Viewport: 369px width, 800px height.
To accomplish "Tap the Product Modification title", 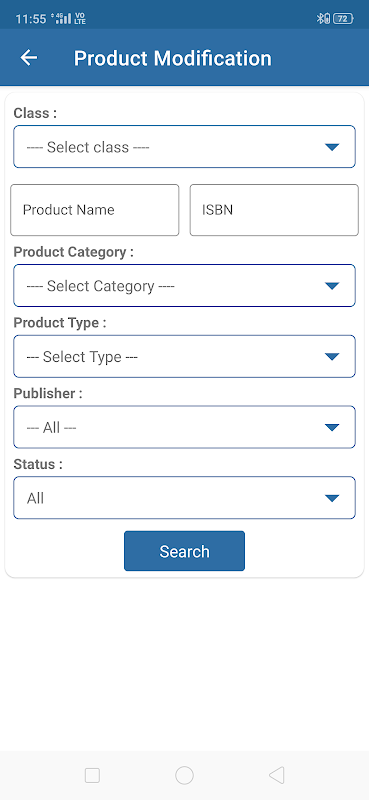I will (173, 58).
